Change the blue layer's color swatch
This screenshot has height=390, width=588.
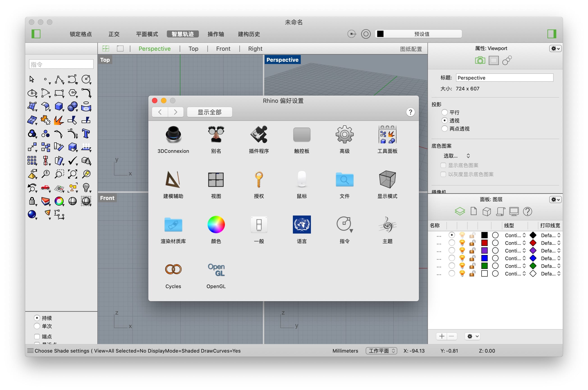point(485,258)
